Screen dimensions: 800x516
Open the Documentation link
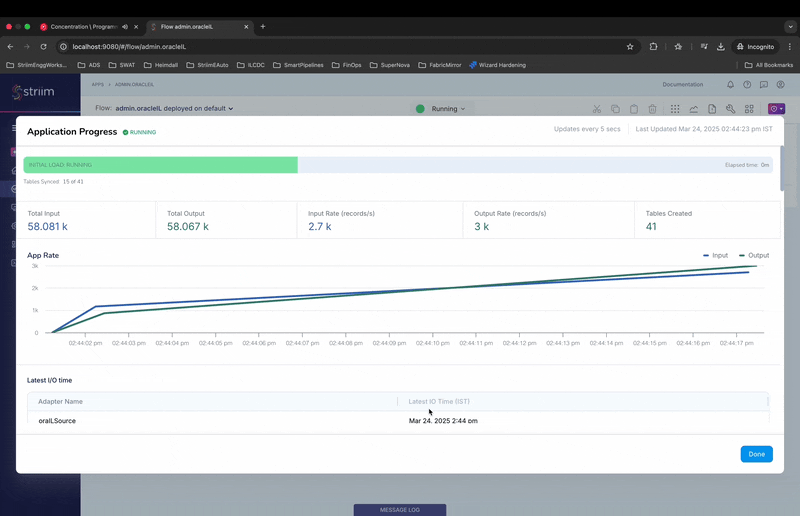[x=682, y=85]
